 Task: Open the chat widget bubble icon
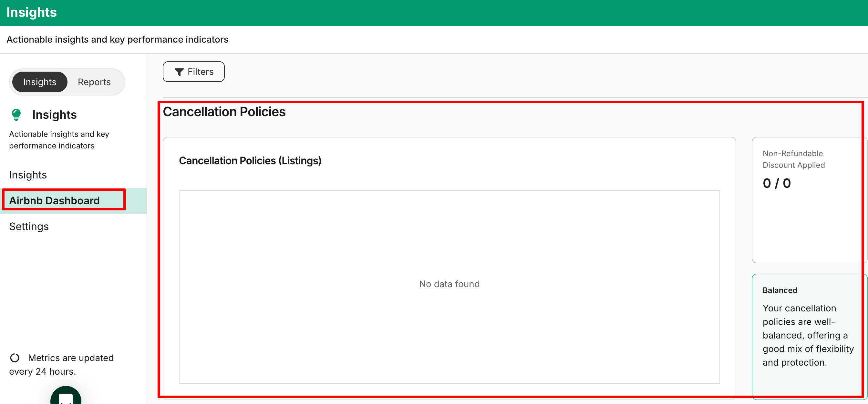[66, 397]
